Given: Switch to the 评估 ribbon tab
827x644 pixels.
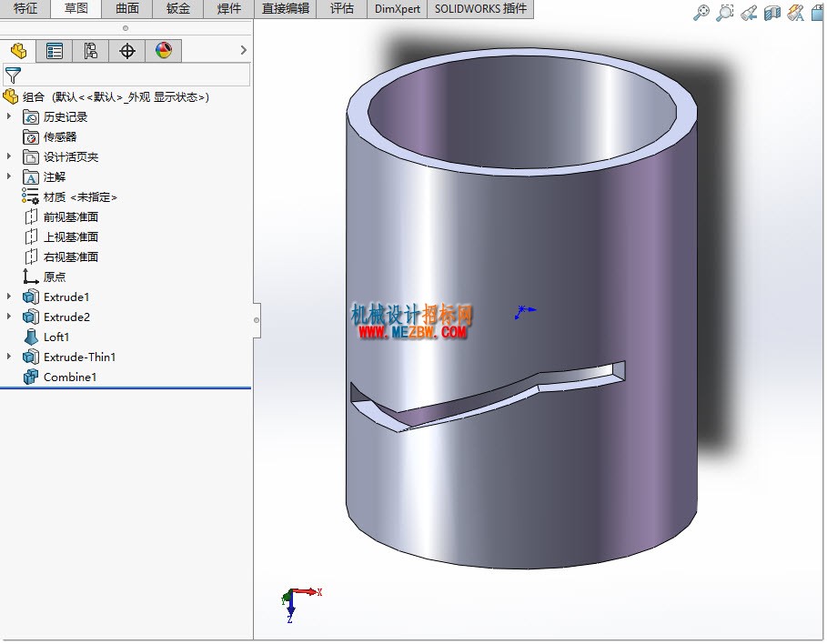Looking at the screenshot, I should click(x=342, y=8).
